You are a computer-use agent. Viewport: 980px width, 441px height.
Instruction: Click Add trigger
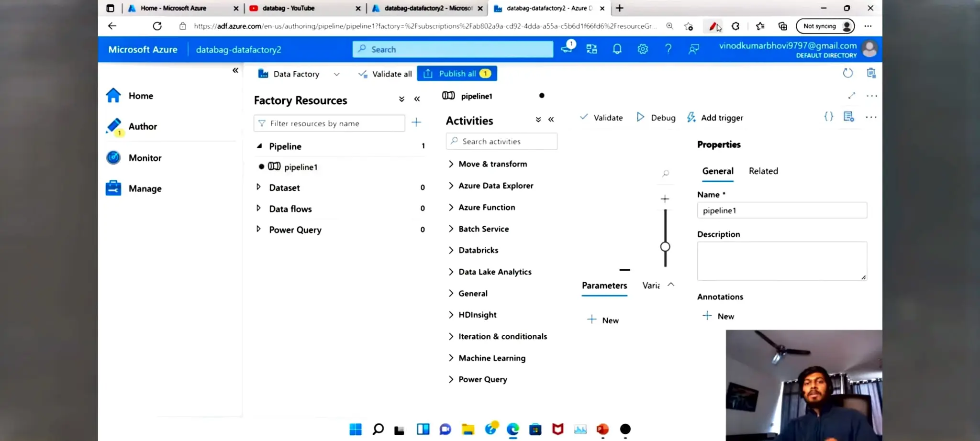pyautogui.click(x=715, y=117)
